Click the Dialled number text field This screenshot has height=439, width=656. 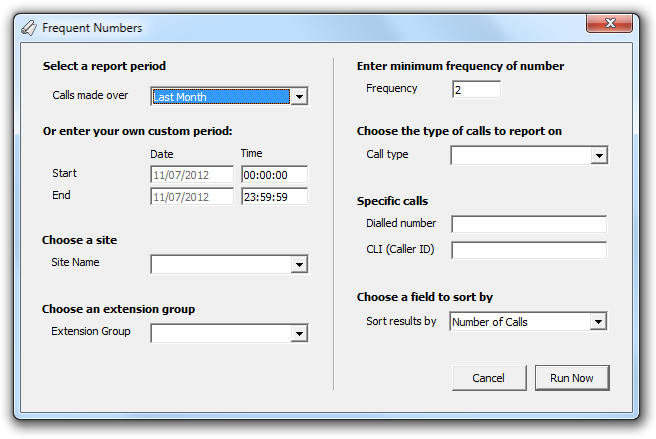tap(529, 224)
